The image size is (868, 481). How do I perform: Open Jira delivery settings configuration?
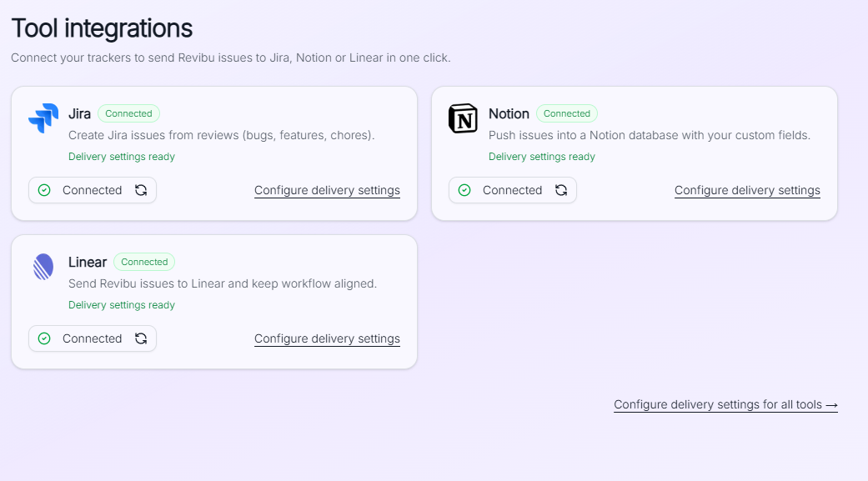(x=327, y=190)
